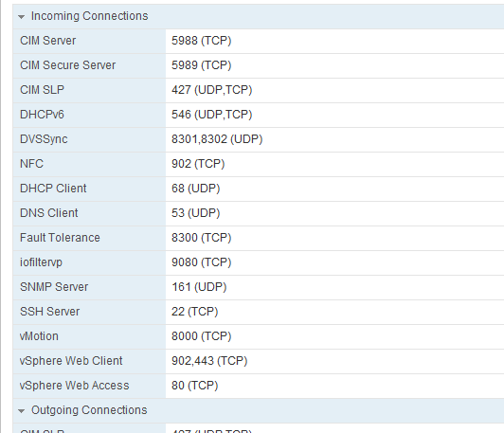Click the 902,443 (TCP) port value
Screen dimensions: 504x433
pyautogui.click(x=209, y=361)
